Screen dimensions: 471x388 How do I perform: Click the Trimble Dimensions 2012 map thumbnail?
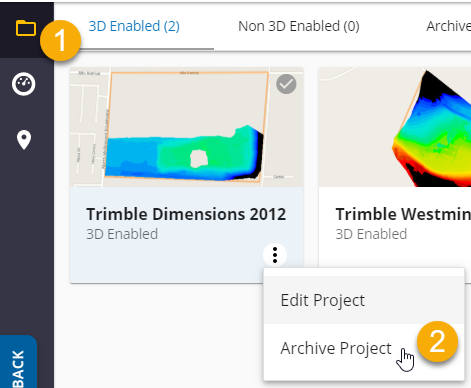187,127
